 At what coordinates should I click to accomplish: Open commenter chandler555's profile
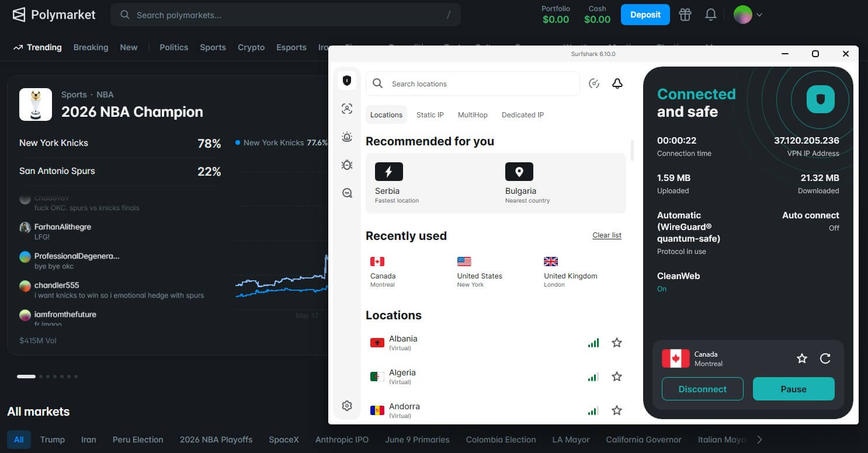tap(57, 285)
